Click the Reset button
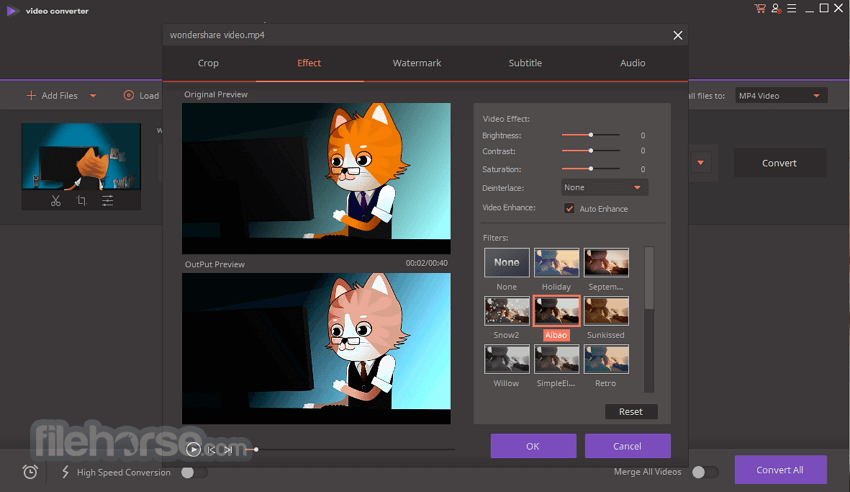Screen dimensions: 850x492 pyautogui.click(x=631, y=412)
